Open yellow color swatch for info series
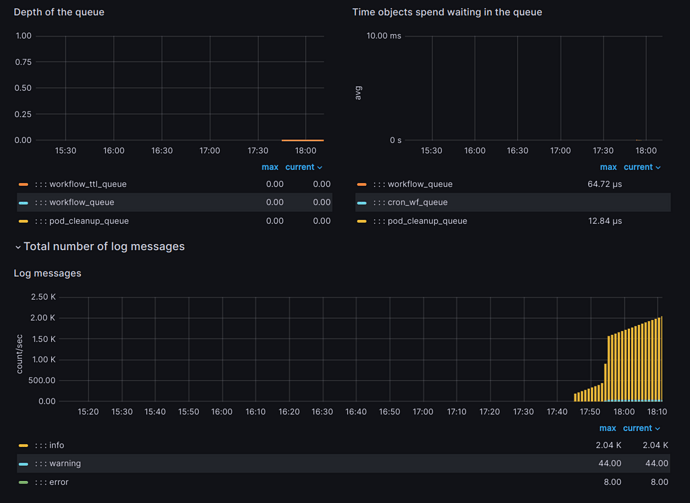This screenshot has width=690, height=503. 23,445
